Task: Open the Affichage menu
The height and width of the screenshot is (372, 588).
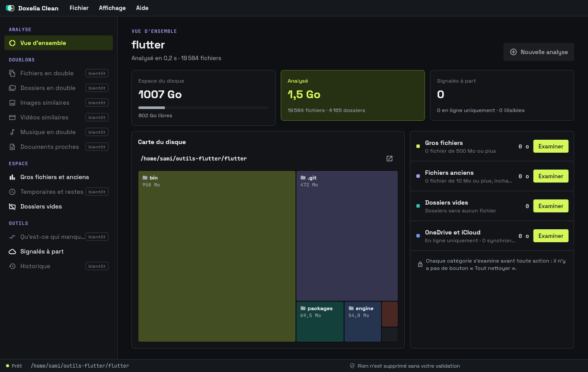Action: [112, 8]
